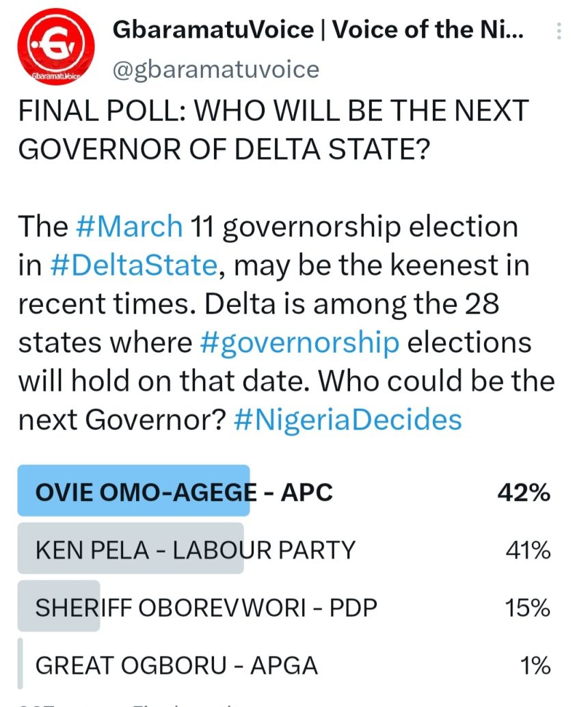
Task: Click the FINAL POLL headline text
Action: point(272,129)
